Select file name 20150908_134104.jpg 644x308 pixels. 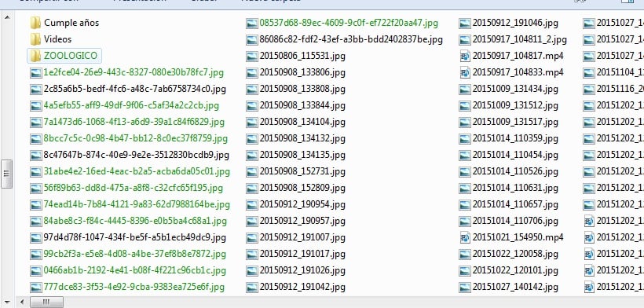(302, 122)
